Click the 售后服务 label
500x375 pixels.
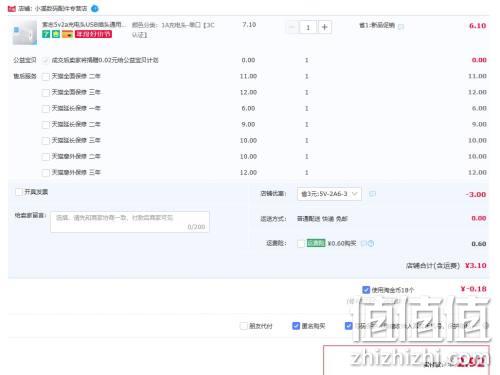coord(25,76)
